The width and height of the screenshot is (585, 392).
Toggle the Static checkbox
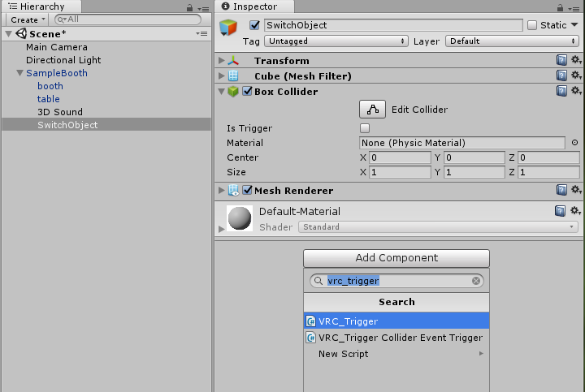pos(532,25)
